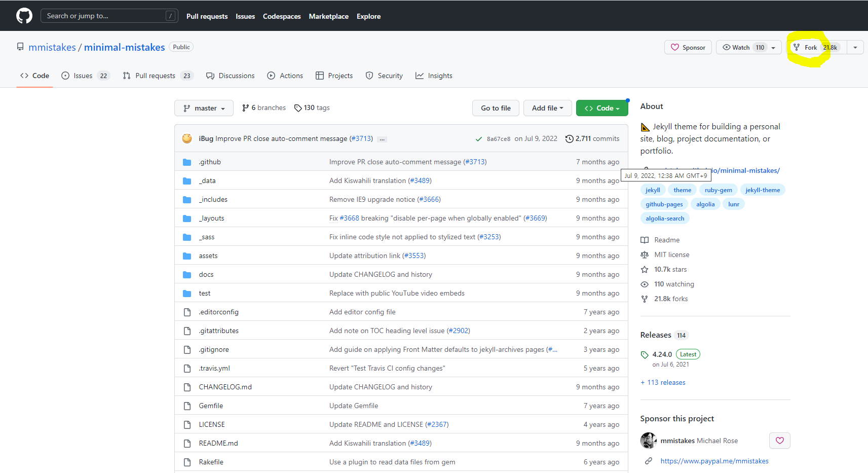Open the .github folder icon
This screenshot has width=868, height=473.
(x=187, y=162)
